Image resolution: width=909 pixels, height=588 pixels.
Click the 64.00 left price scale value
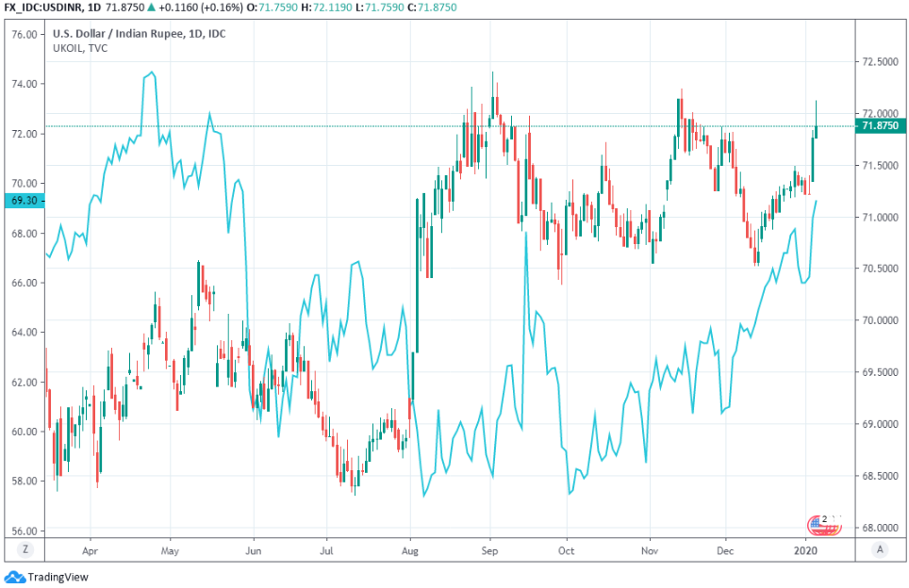[25, 332]
